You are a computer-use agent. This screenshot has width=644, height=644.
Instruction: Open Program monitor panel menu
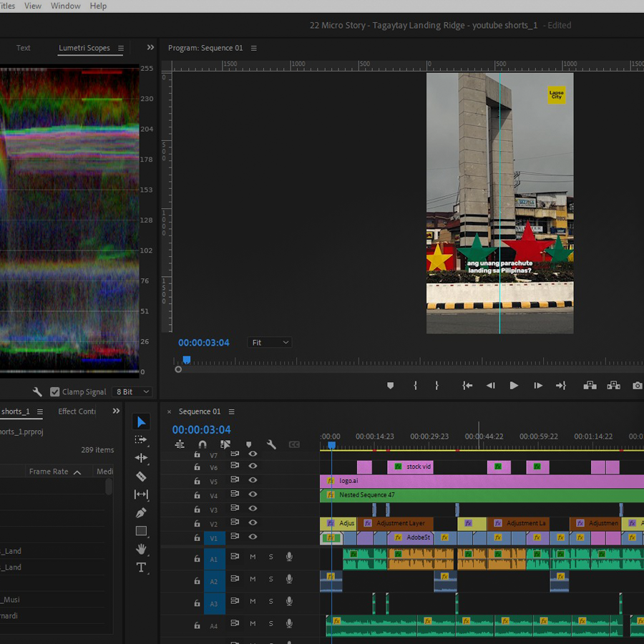254,48
